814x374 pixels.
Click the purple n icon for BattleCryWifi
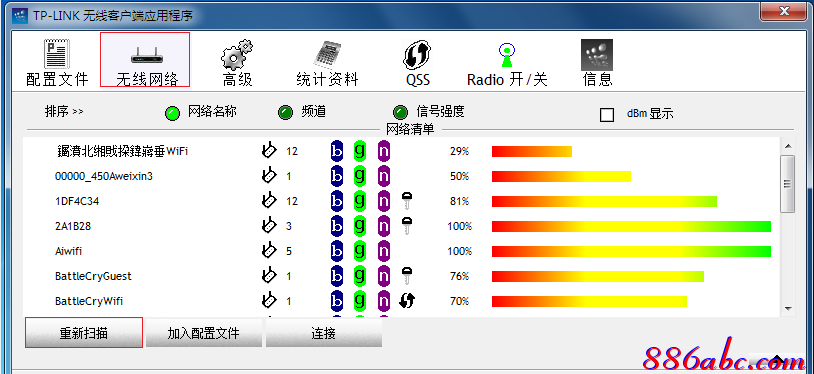click(x=384, y=301)
